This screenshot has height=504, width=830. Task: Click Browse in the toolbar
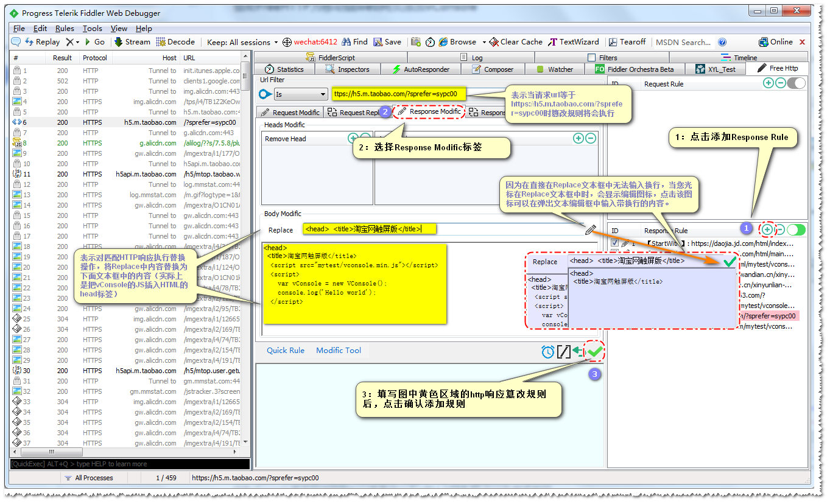457,42
